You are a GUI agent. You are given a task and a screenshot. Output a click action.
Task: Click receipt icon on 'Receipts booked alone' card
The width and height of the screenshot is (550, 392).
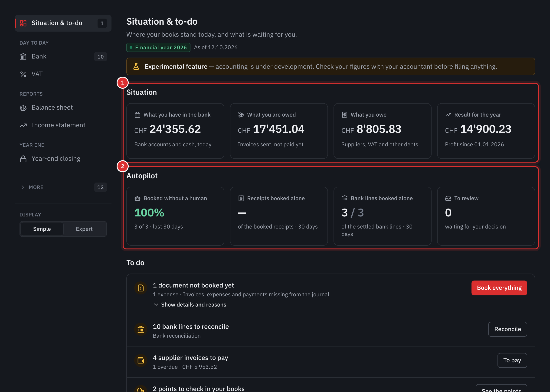coord(241,198)
